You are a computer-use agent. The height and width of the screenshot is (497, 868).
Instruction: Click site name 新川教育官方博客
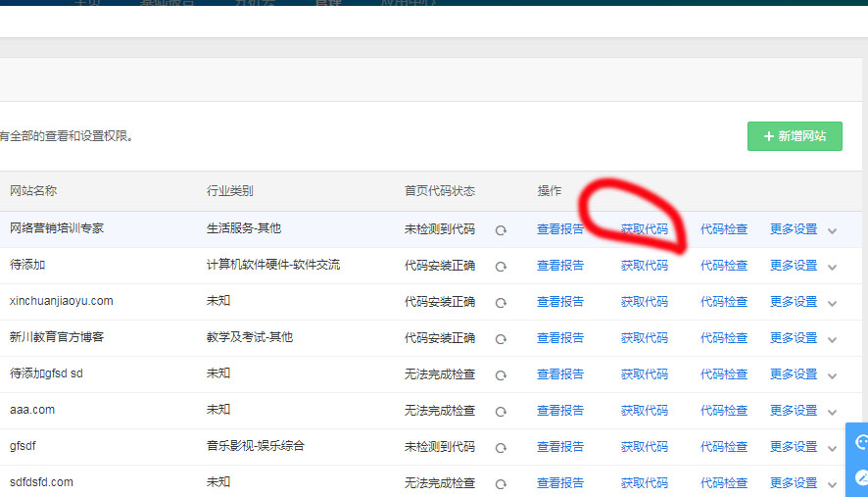coord(57,337)
